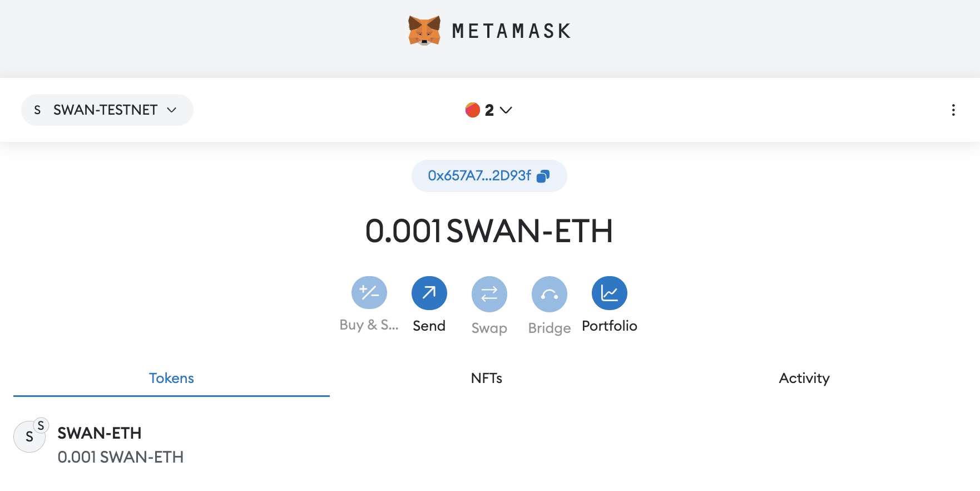Open Portfolio chart icon
980x491 pixels.
(x=609, y=293)
